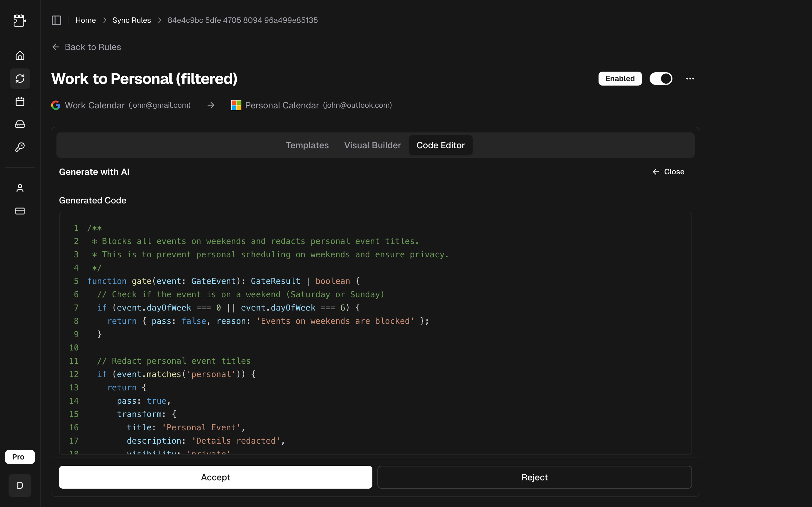Open the account profile icon in sidebar
The image size is (812, 507).
(19, 188)
